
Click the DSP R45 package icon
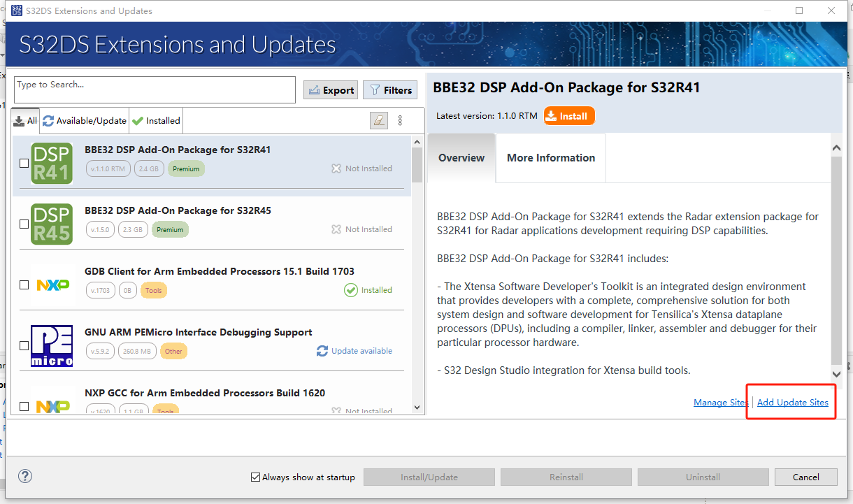[52, 224]
